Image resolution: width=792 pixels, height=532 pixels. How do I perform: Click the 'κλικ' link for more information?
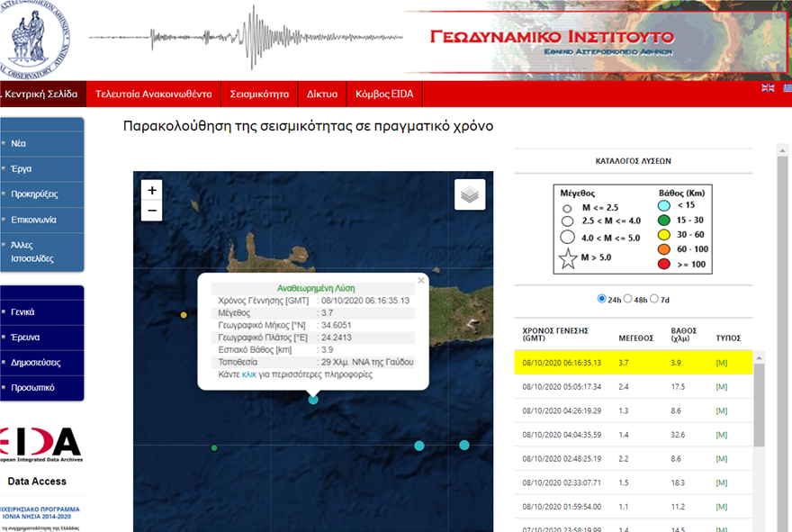pyautogui.click(x=249, y=374)
